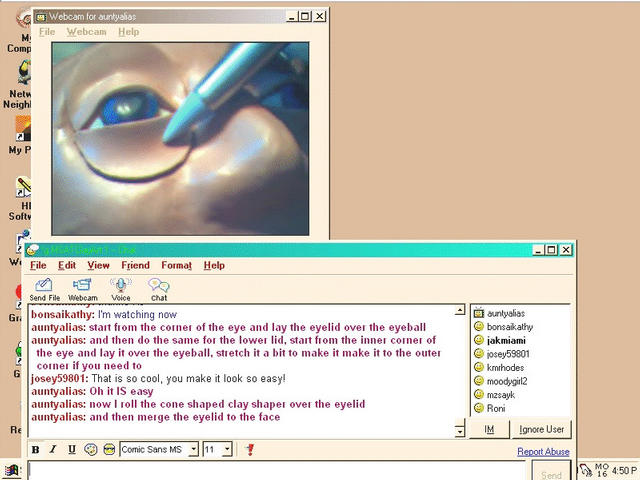Click the Start button on the taskbar
The image size is (640, 480).
[11, 471]
